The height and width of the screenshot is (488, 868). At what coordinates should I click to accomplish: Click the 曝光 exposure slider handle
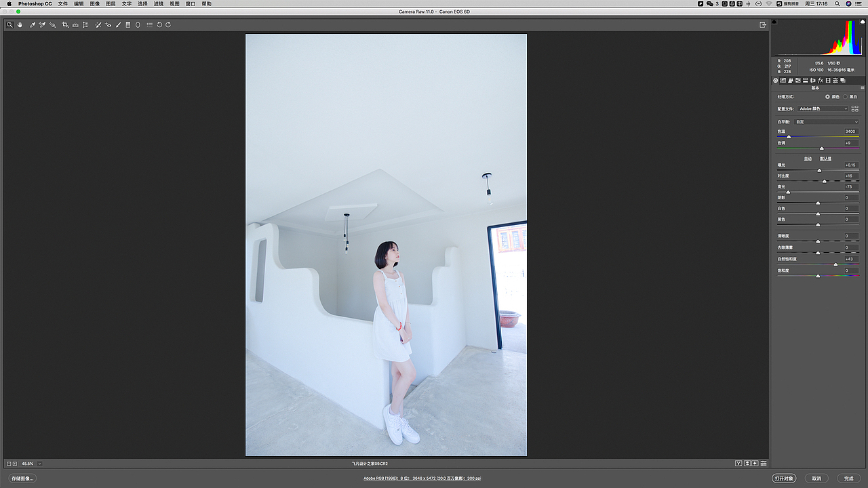pyautogui.click(x=819, y=170)
